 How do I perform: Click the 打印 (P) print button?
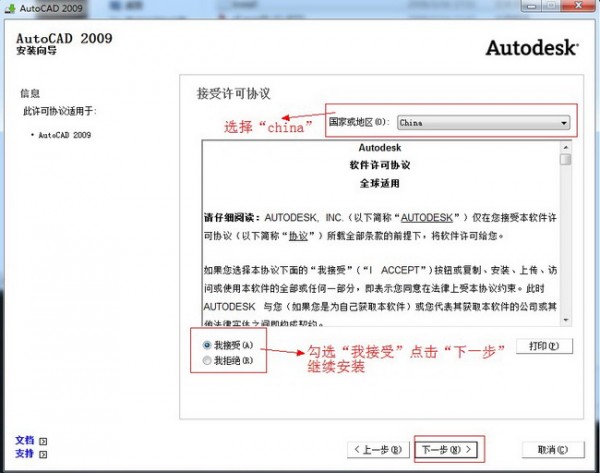click(544, 346)
